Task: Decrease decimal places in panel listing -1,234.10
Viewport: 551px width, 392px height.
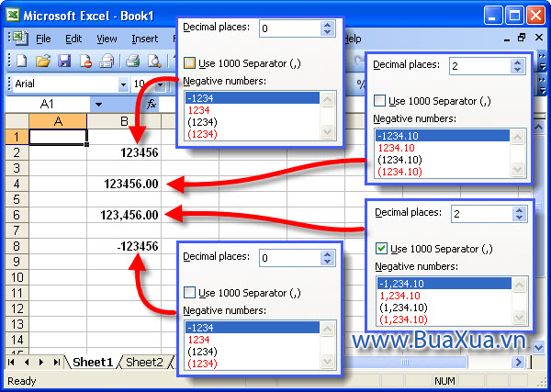Action: 519,217
